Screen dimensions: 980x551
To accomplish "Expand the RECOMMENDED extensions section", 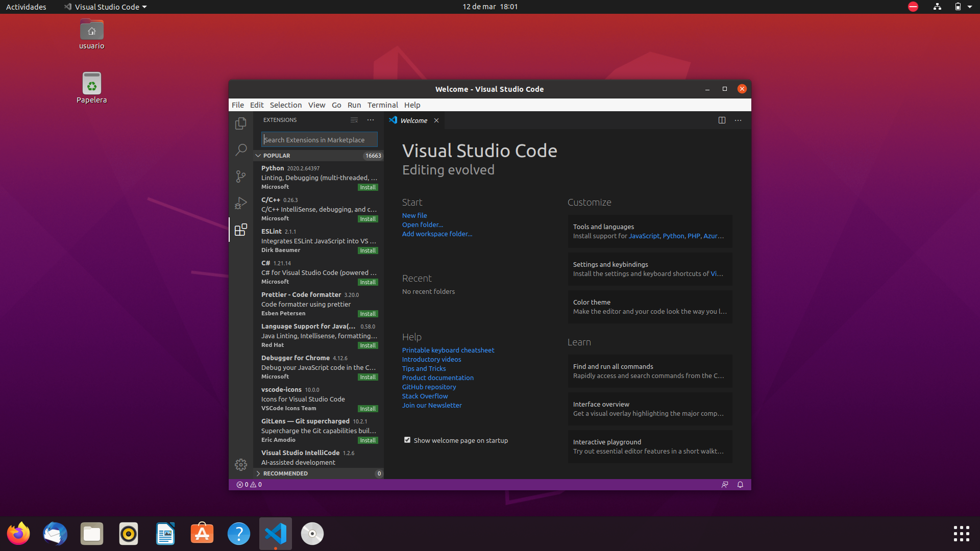I will click(318, 473).
